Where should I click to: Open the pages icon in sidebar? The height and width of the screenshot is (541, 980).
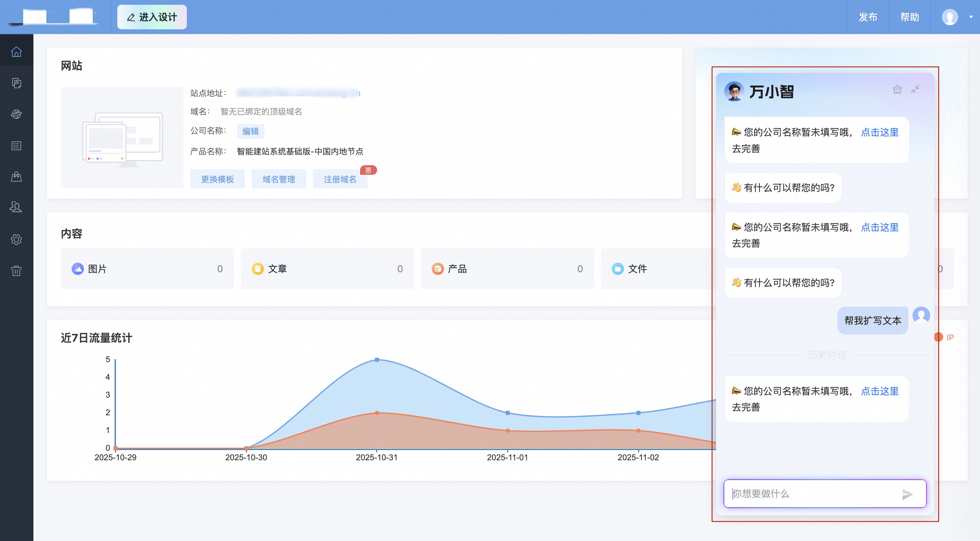(16, 83)
